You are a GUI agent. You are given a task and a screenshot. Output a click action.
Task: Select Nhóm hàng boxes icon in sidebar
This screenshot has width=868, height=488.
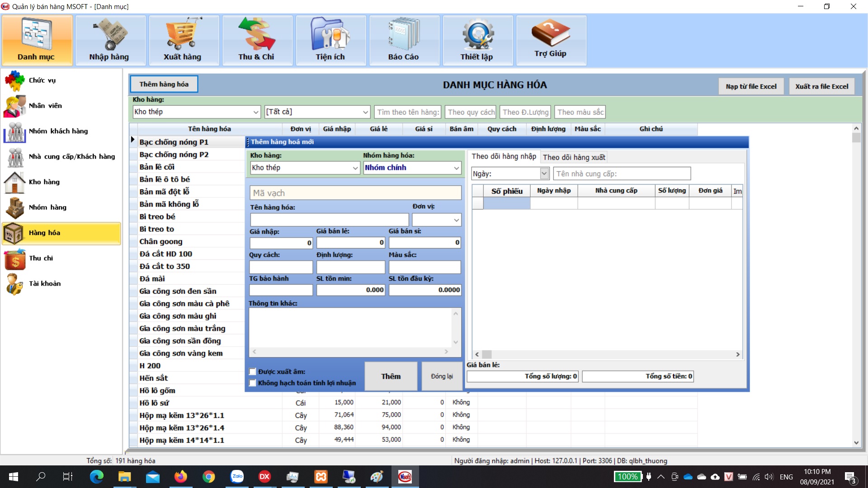[x=14, y=207]
